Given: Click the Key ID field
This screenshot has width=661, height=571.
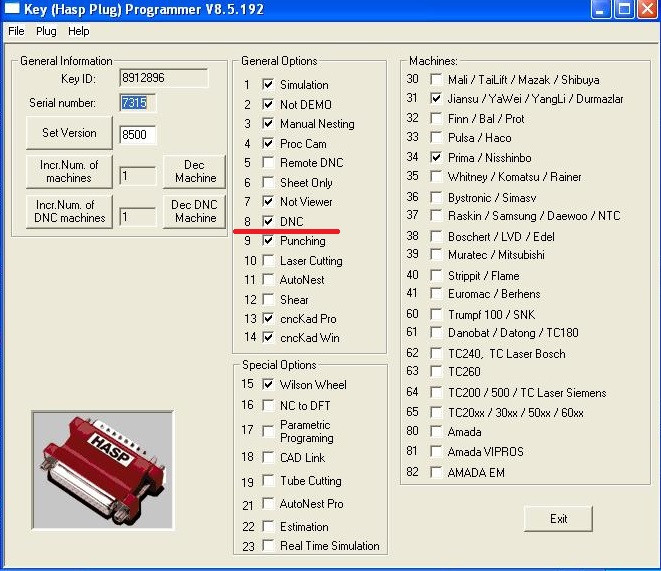Looking at the screenshot, I should 164,78.
